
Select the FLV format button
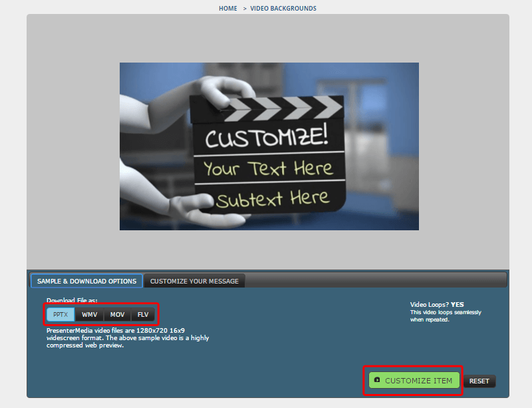pos(143,314)
